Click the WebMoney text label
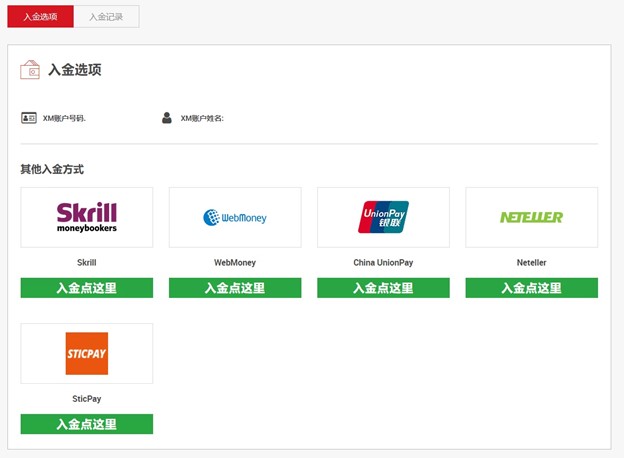This screenshot has width=624, height=458. [235, 263]
